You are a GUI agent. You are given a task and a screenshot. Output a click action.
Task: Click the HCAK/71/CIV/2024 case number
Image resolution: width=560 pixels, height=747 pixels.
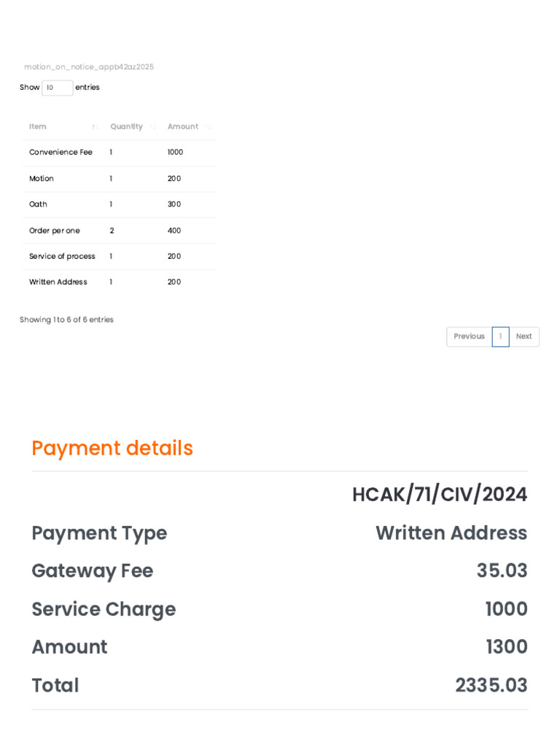tap(439, 495)
